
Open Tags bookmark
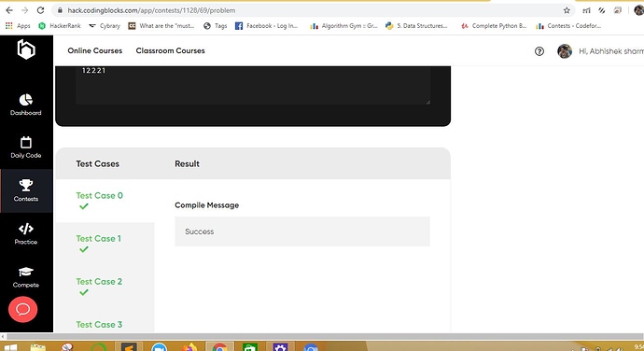(x=216, y=26)
